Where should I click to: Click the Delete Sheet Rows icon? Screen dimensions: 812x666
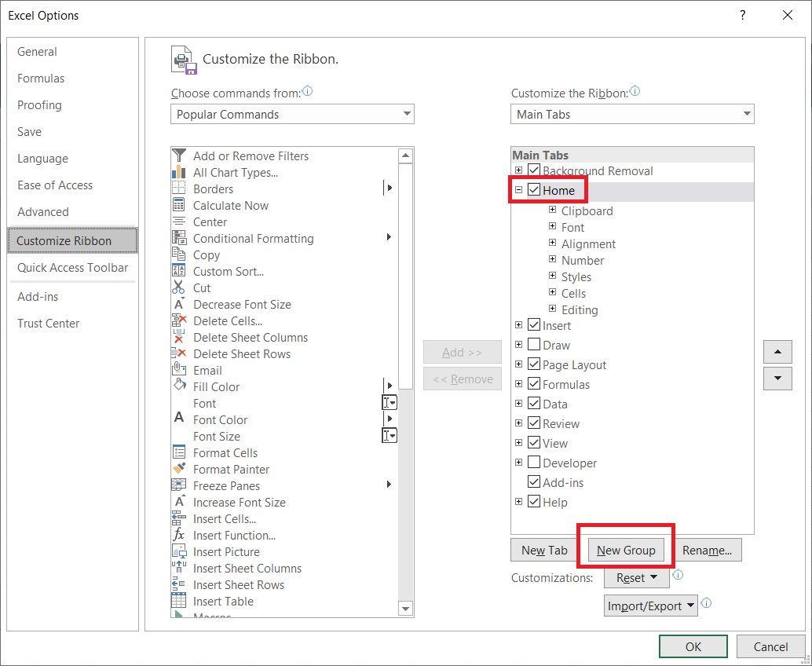click(x=179, y=353)
